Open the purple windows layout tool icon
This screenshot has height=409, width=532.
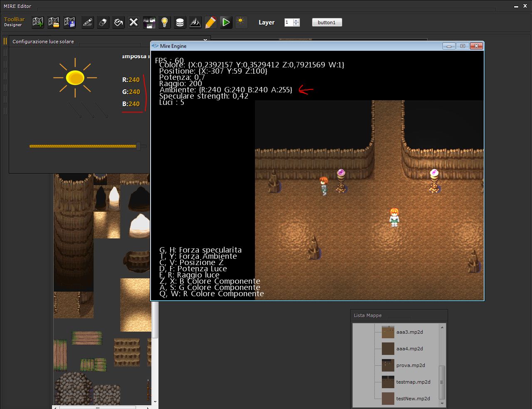click(149, 22)
